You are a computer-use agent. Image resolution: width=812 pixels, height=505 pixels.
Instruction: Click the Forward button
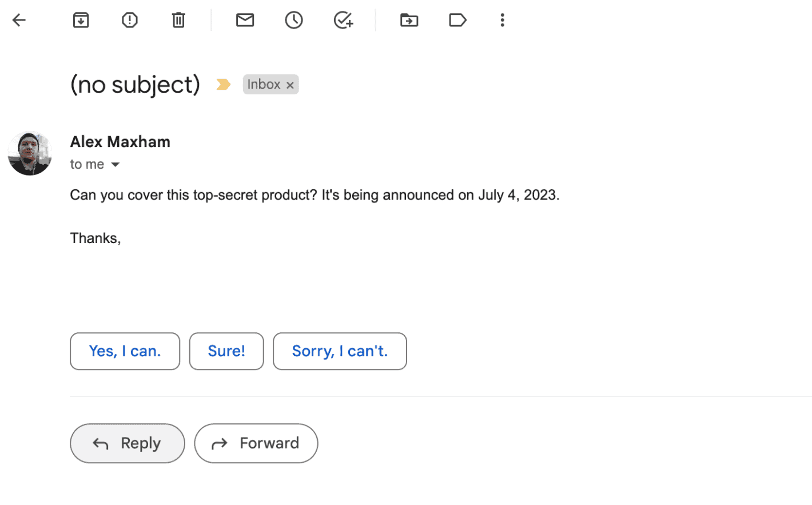tap(256, 443)
